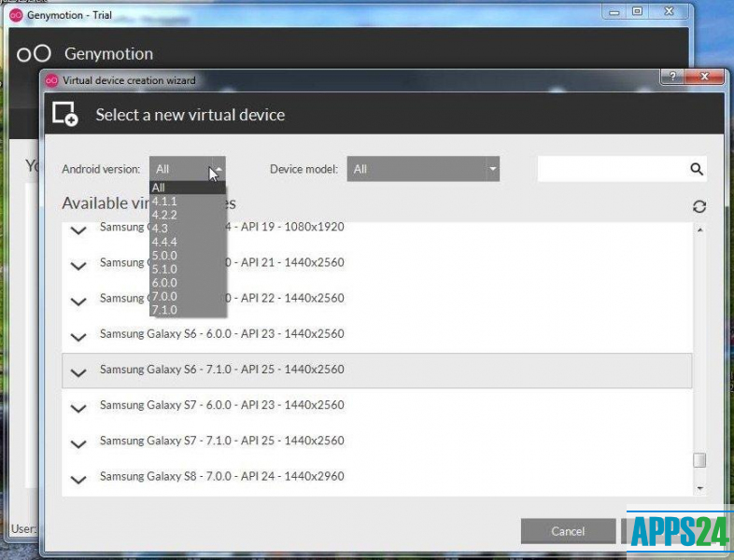The image size is (734, 560).
Task: Select Android version 7.1.0
Action: [188, 310]
